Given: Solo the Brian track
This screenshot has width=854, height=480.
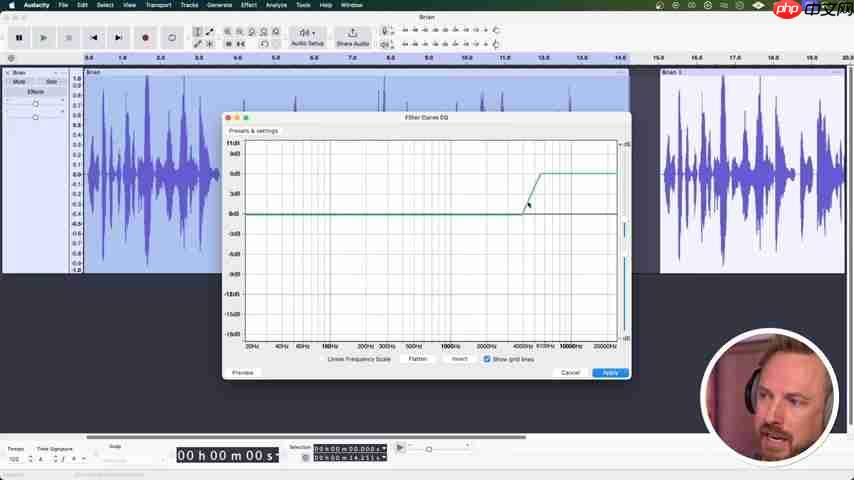Looking at the screenshot, I should (x=51, y=82).
